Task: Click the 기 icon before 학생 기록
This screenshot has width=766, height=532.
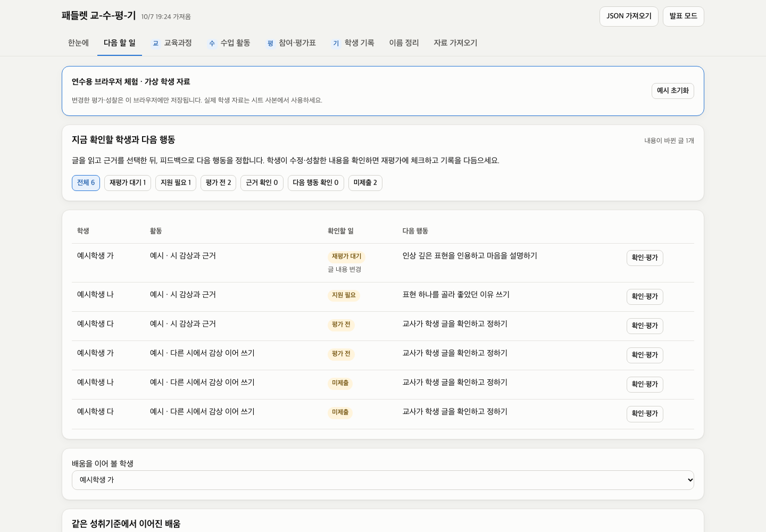Action: (336, 43)
